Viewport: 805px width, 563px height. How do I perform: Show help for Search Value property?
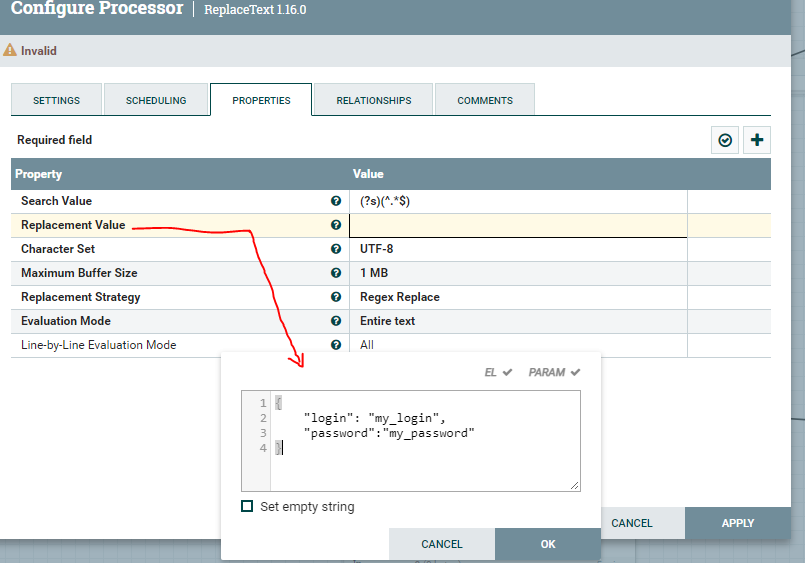(336, 201)
